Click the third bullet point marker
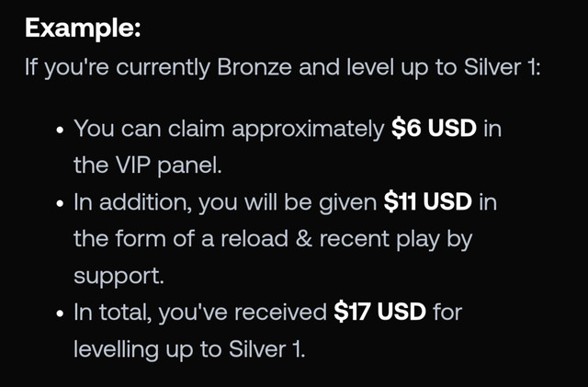The height and width of the screenshot is (387, 588). point(60,313)
